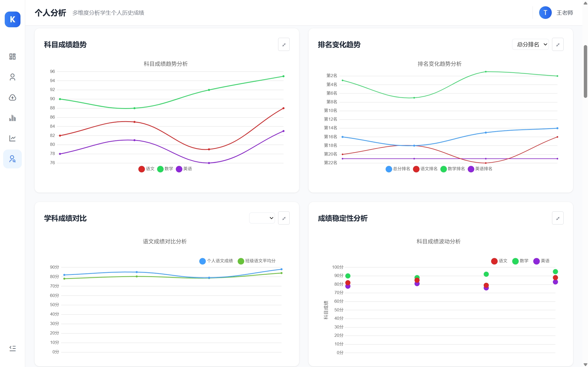Screen dimensions: 588x367
Task: Click the K logo at top left
Action: pos(12,19)
